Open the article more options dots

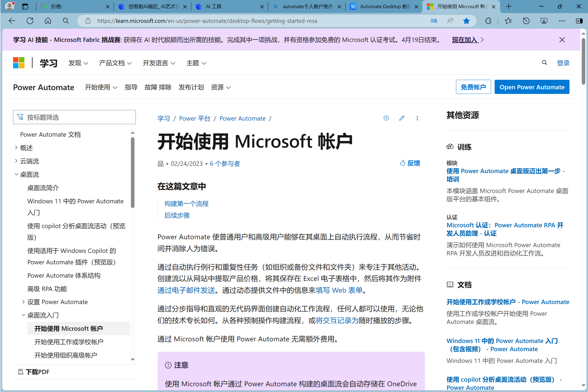pyautogui.click(x=417, y=118)
